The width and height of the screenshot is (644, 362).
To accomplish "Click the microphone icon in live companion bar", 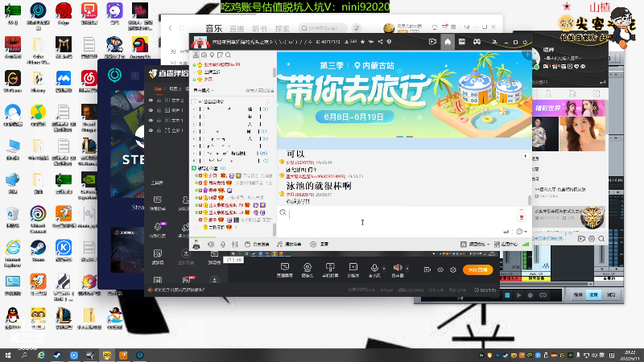I will click(x=374, y=270).
